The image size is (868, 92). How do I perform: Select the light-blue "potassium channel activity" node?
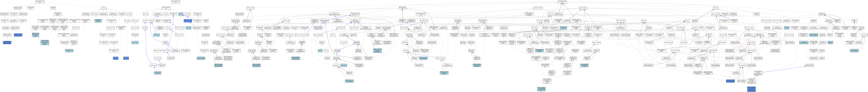point(69,51)
